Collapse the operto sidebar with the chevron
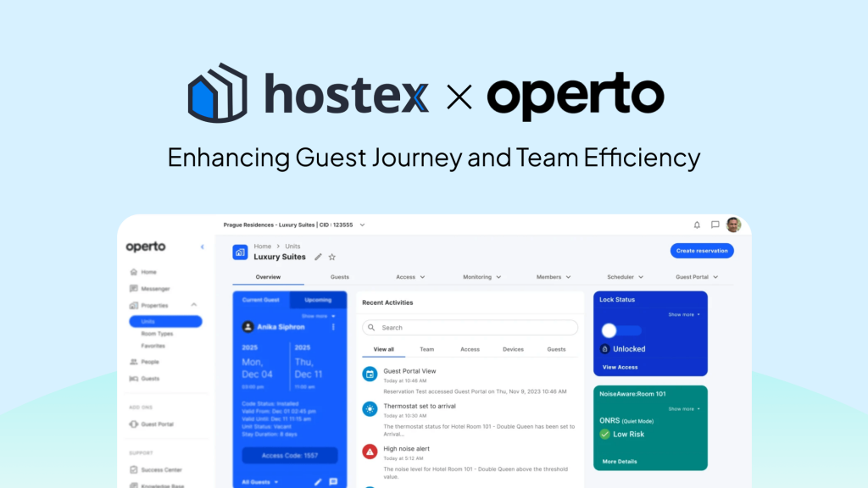The image size is (868, 488). 202,247
